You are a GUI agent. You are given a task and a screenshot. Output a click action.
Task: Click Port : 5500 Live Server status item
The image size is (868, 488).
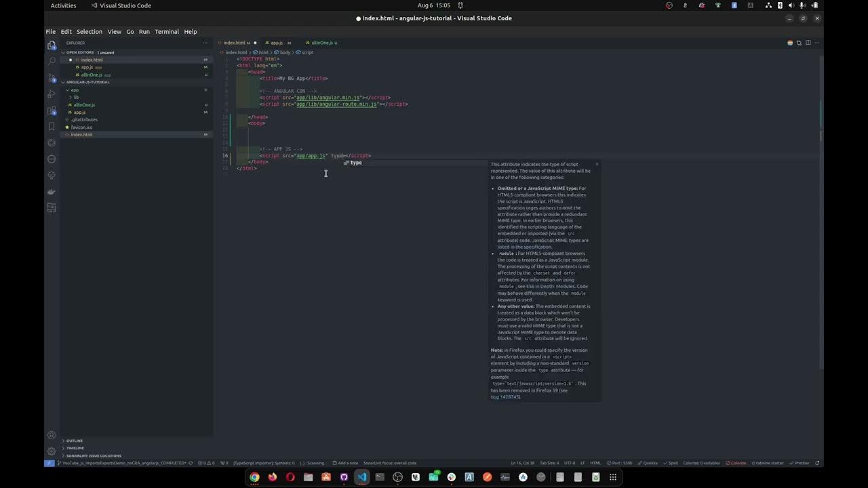click(620, 463)
